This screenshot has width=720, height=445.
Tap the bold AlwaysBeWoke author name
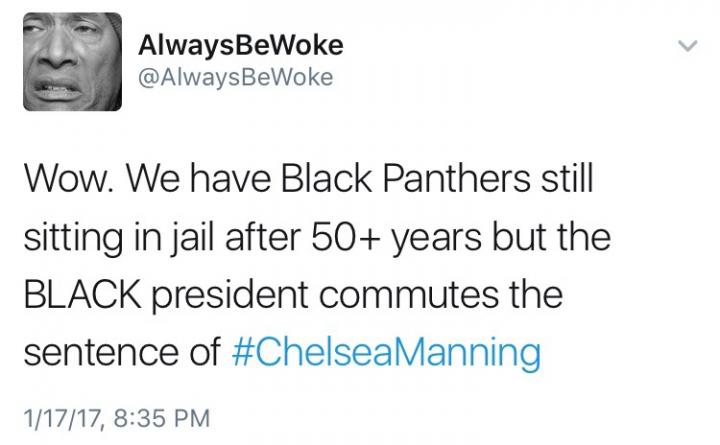pos(241,47)
